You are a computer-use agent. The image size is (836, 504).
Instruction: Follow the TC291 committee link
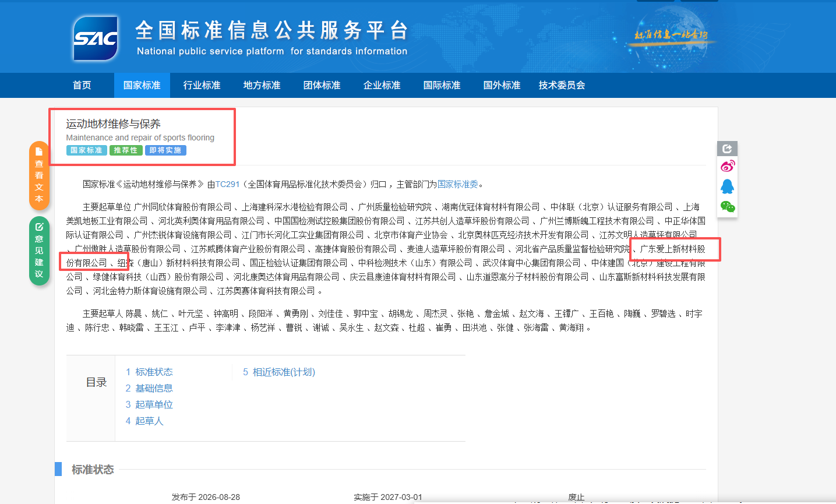click(228, 184)
